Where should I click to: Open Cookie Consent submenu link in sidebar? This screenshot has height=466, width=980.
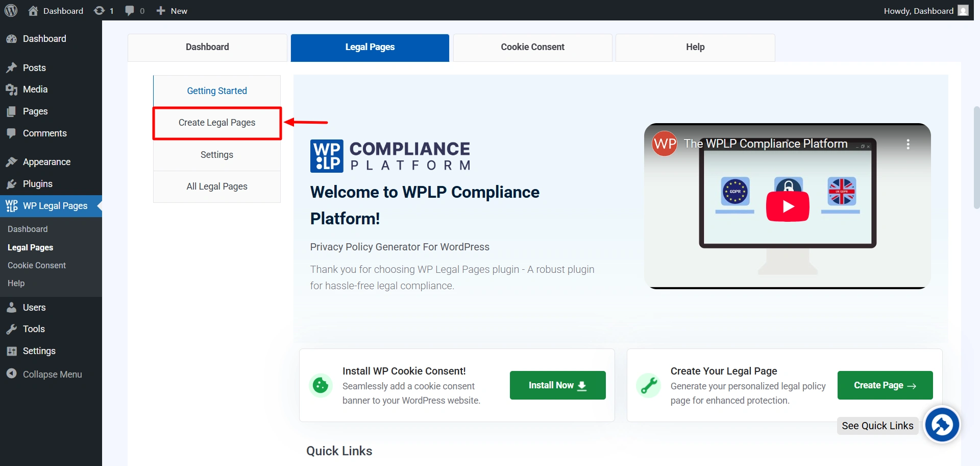click(37, 265)
